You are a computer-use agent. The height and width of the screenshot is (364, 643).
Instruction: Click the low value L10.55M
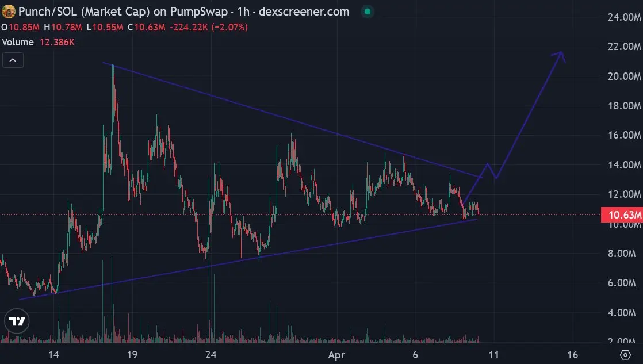[x=105, y=28]
